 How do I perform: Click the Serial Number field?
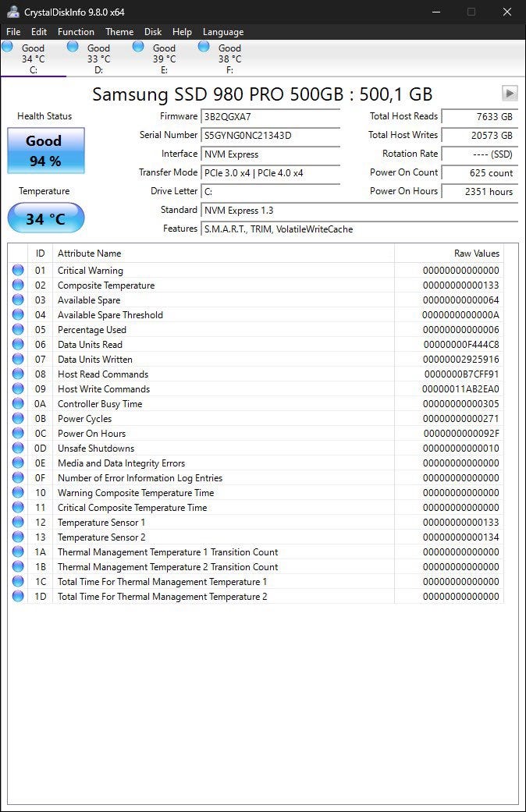click(270, 136)
